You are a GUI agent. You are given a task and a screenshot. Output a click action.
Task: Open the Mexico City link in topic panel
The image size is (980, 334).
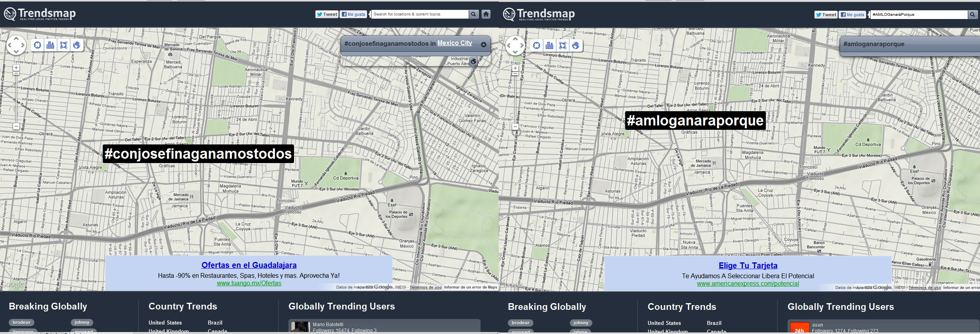(x=455, y=43)
